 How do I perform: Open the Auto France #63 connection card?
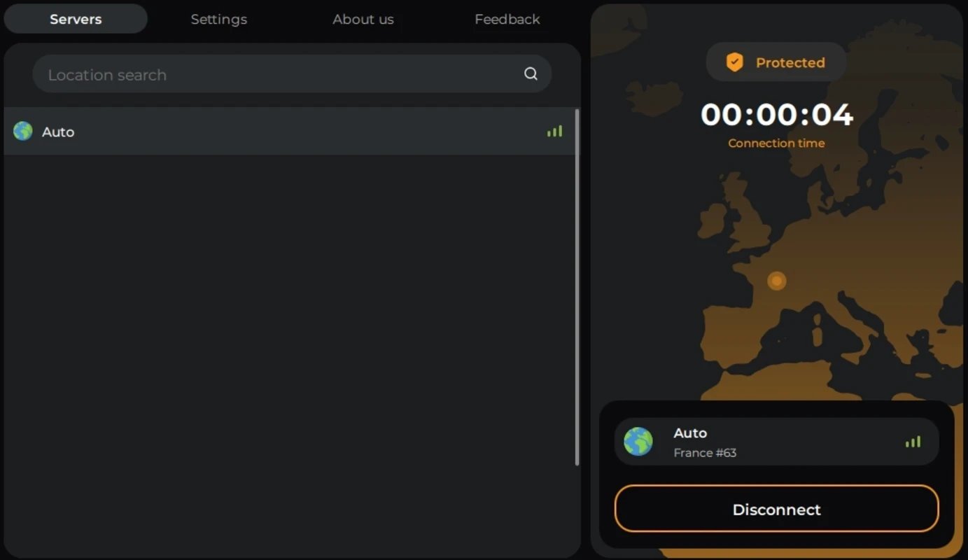(776, 442)
